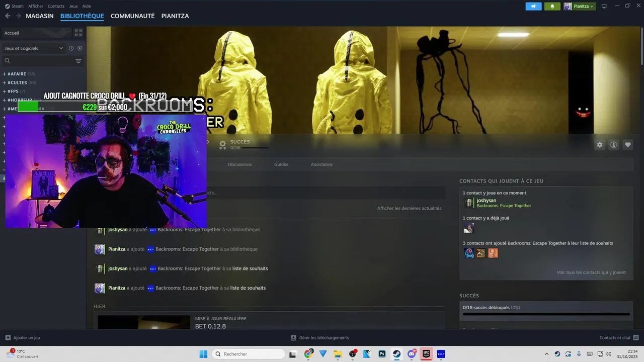Click the Windows taskbar Rechercher search box
The image size is (644, 362).
coord(249,354)
